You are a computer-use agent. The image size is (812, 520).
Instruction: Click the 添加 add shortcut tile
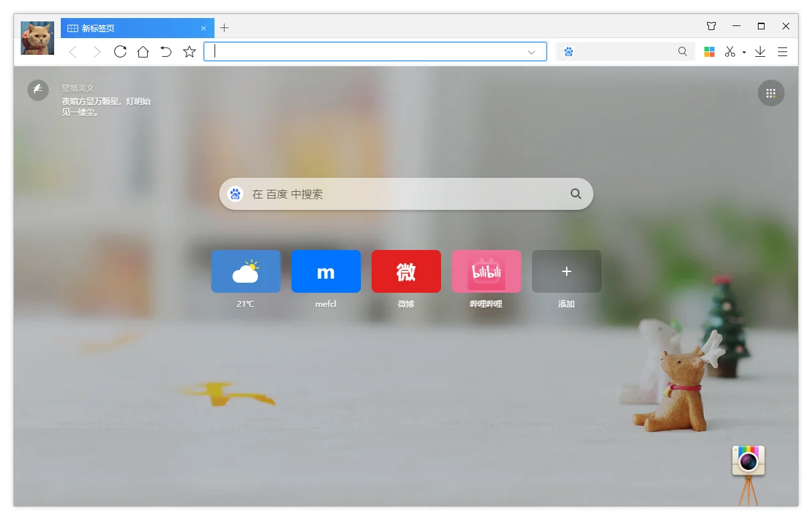click(567, 271)
